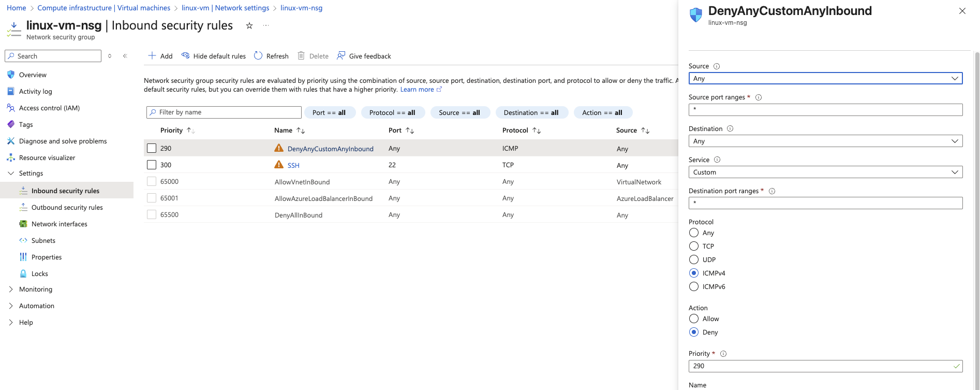Filter by Destination == all pill

tap(531, 112)
